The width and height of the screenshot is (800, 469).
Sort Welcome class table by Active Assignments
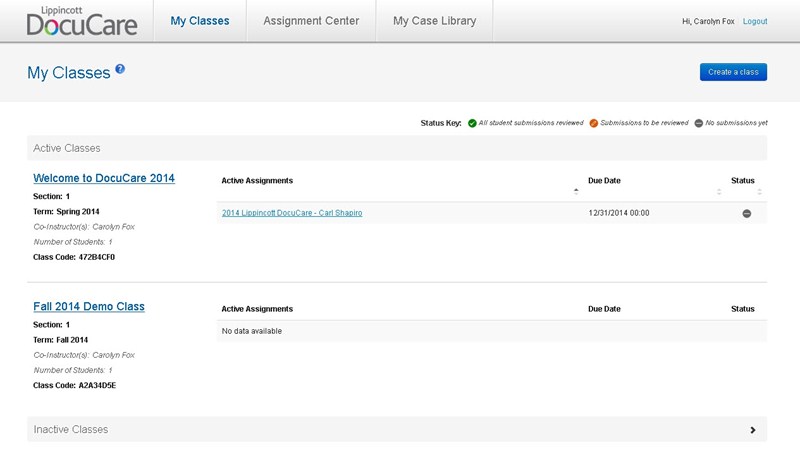tap(576, 191)
